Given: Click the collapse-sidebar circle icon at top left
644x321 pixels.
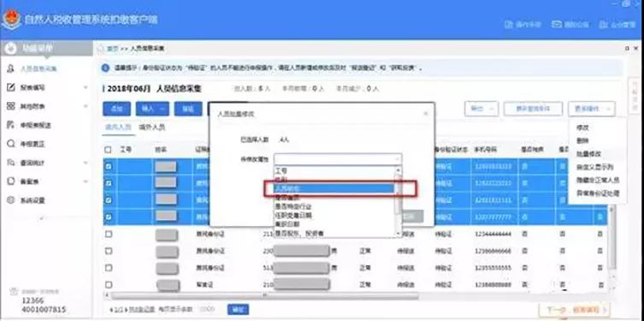Looking at the screenshot, I should coord(10,49).
